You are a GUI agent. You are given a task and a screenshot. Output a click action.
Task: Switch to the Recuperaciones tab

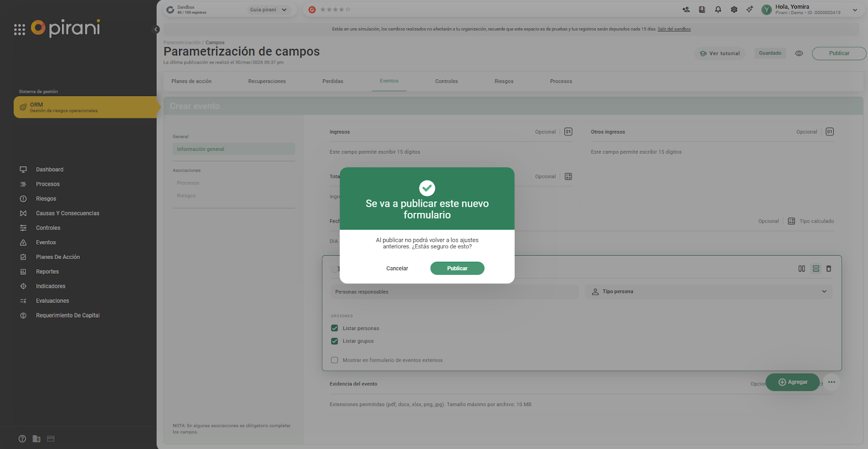[x=266, y=81]
